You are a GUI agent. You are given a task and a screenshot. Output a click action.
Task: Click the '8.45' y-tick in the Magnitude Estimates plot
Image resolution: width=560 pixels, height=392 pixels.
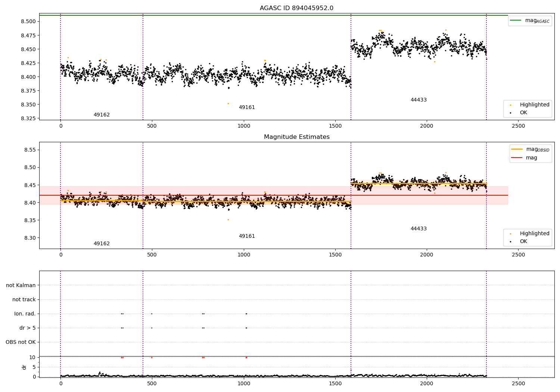30,185
